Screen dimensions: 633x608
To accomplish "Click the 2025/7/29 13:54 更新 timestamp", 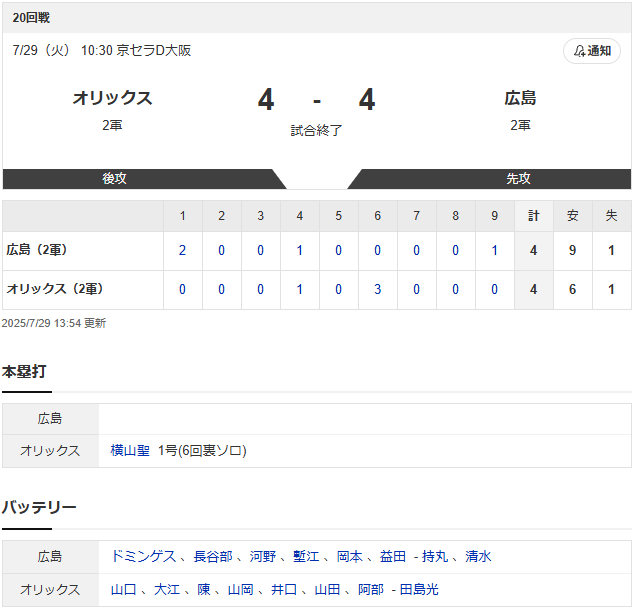I will pyautogui.click(x=54, y=323).
